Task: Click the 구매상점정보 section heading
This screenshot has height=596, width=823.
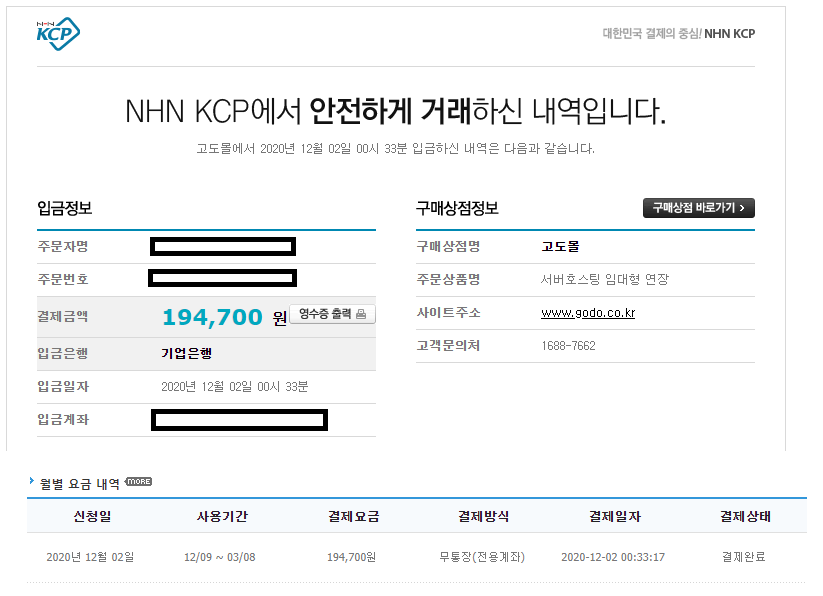Action: [457, 208]
